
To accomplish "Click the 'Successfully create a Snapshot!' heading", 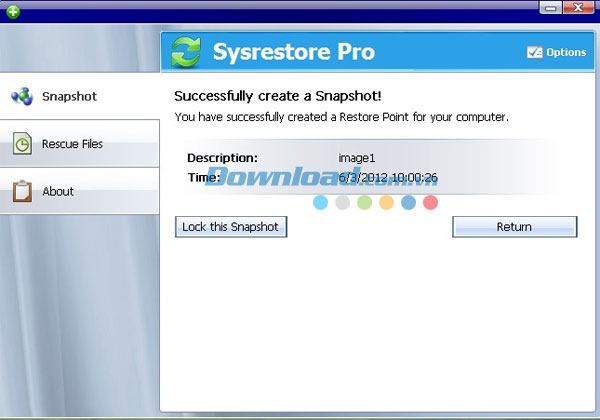I will tap(278, 96).
